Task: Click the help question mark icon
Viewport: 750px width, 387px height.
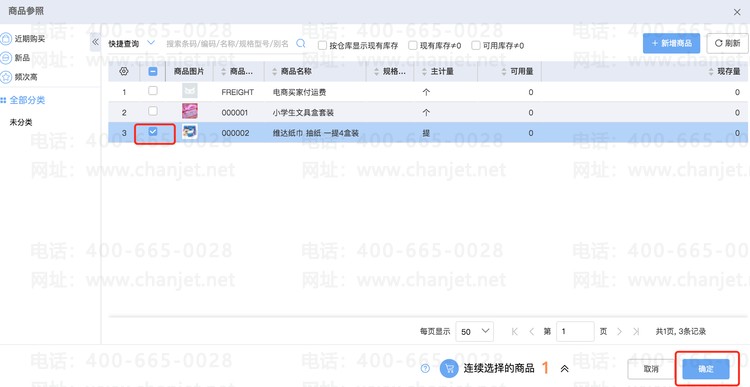Action: pyautogui.click(x=426, y=369)
